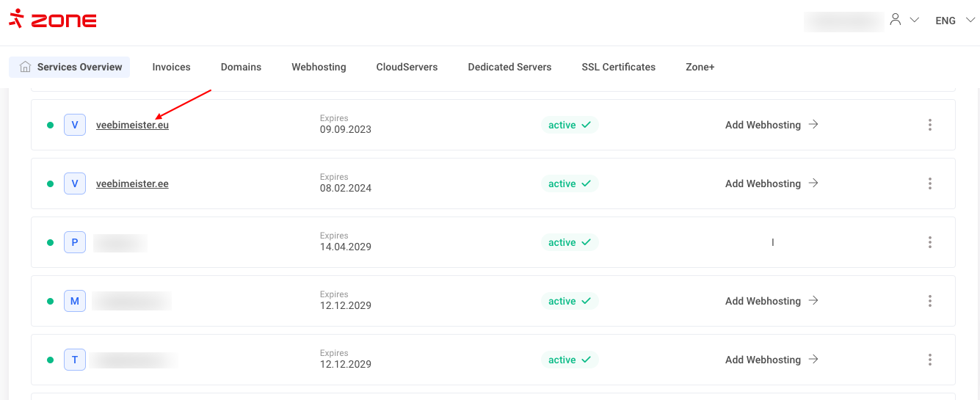Open three-dot options in the T row
The height and width of the screenshot is (400, 980).
(x=929, y=360)
